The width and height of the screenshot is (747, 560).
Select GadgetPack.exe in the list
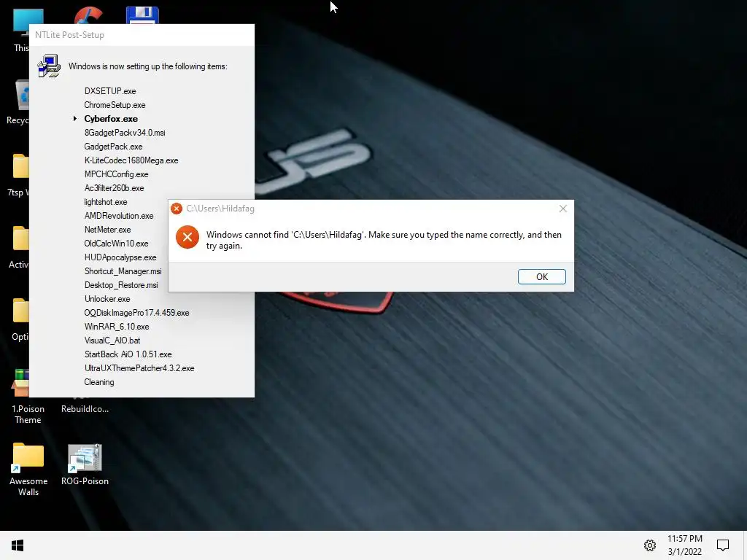click(113, 146)
